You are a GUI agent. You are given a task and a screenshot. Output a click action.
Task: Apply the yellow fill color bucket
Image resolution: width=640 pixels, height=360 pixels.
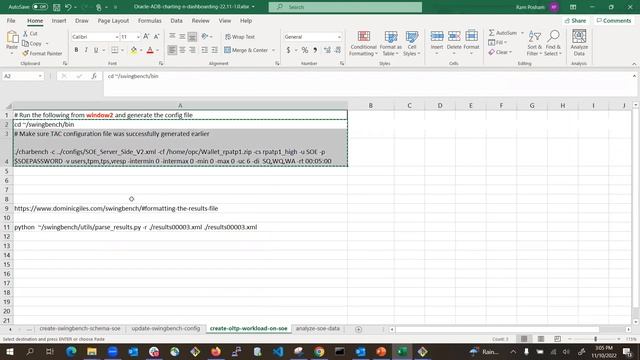click(x=133, y=50)
